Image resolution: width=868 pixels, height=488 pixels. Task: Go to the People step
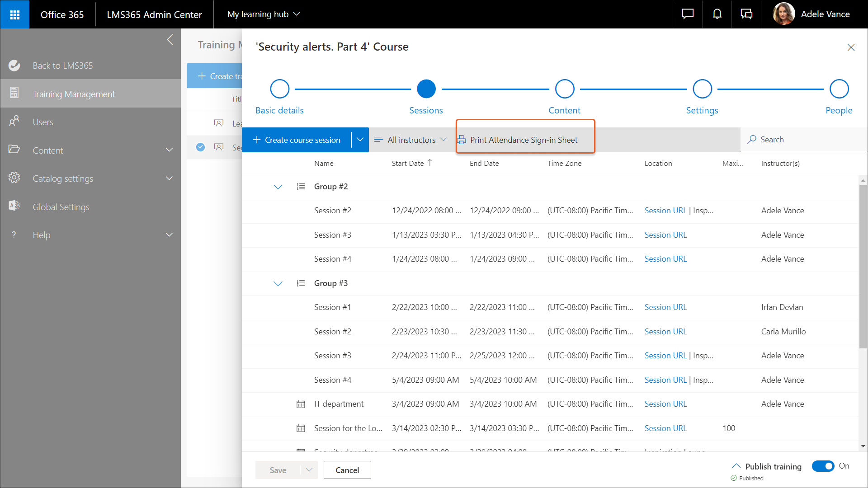[x=839, y=89]
